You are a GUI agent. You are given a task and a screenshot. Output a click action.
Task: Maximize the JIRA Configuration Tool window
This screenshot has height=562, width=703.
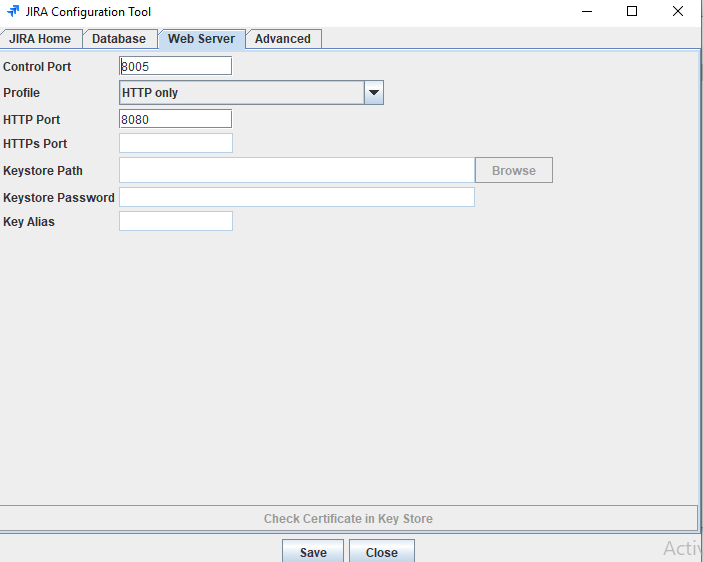point(632,11)
